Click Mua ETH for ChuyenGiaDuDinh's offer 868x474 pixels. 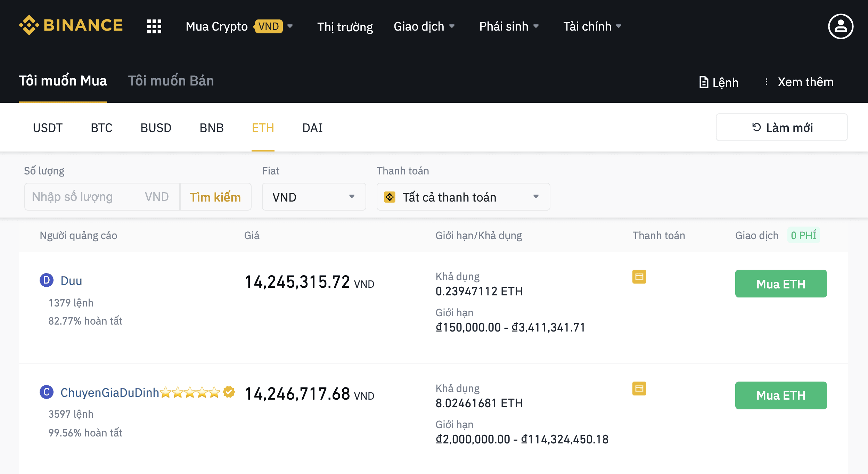(x=781, y=395)
